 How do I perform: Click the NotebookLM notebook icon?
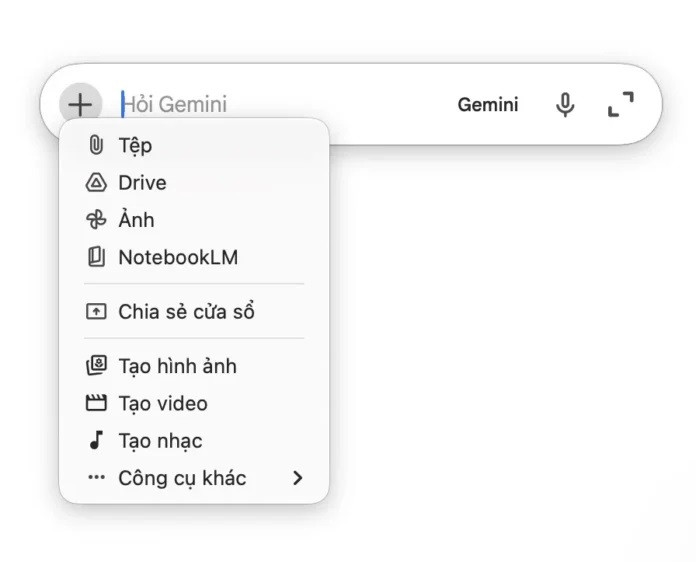click(x=96, y=257)
